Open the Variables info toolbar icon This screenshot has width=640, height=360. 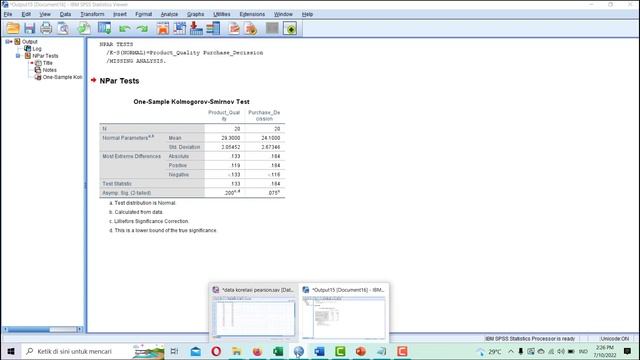(213, 28)
